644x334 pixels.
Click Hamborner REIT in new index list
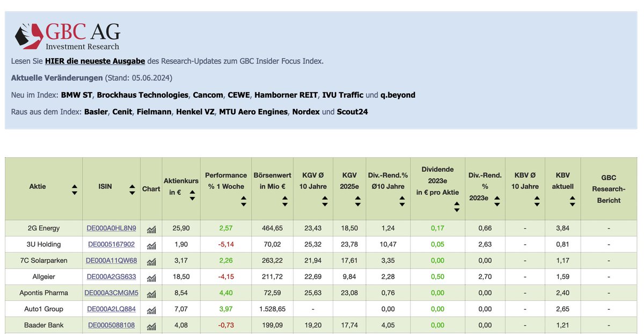pos(286,95)
